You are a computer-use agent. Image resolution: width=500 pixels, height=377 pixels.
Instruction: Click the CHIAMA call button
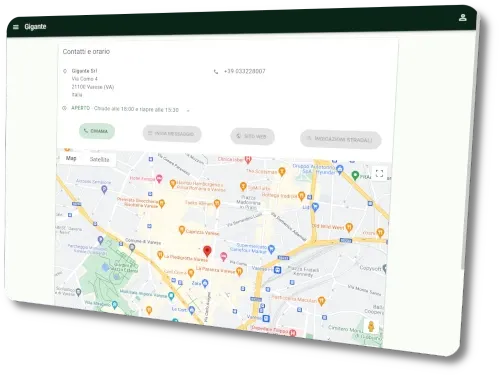tap(97, 131)
